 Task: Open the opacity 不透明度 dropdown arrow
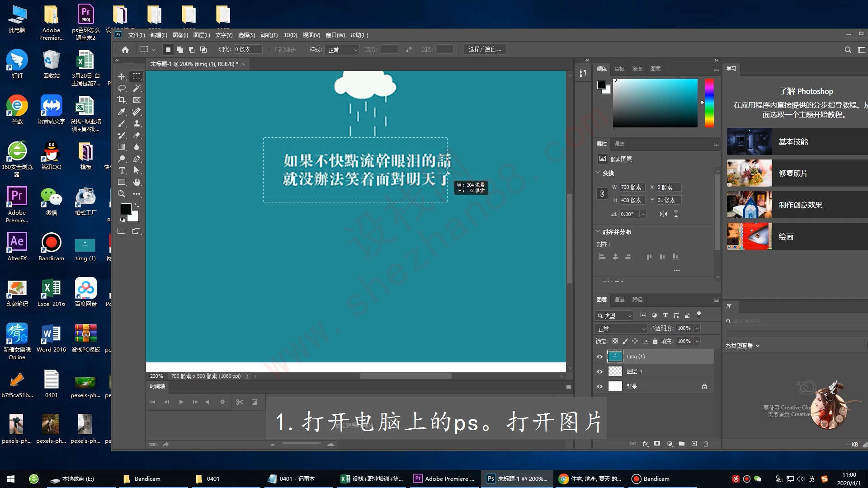697,328
